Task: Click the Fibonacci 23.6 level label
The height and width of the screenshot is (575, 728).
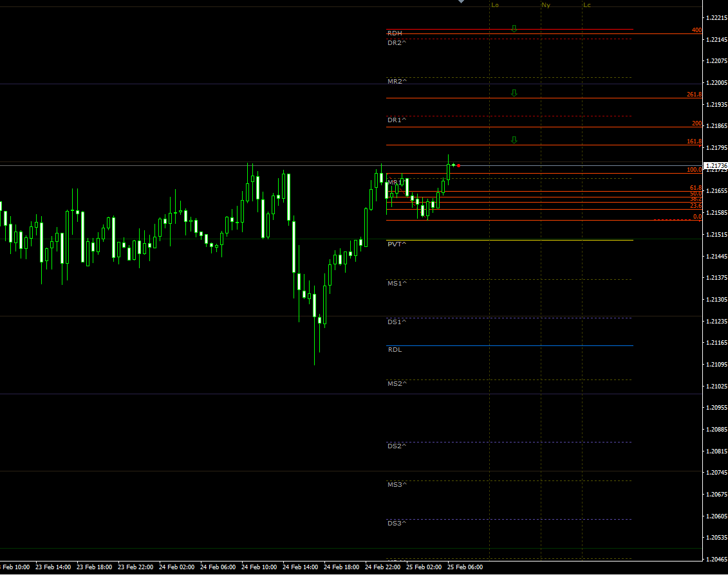Action: 696,206
